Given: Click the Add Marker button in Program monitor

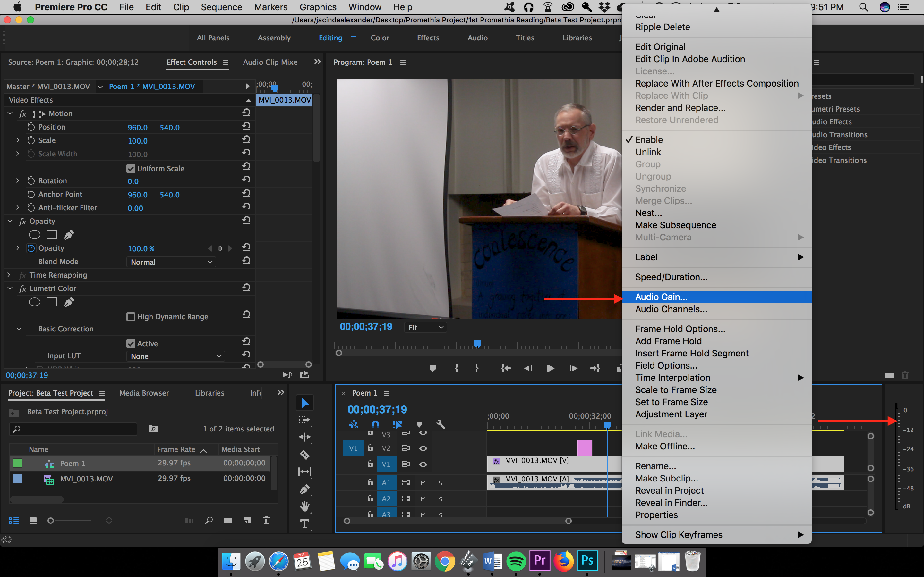Looking at the screenshot, I should (432, 368).
